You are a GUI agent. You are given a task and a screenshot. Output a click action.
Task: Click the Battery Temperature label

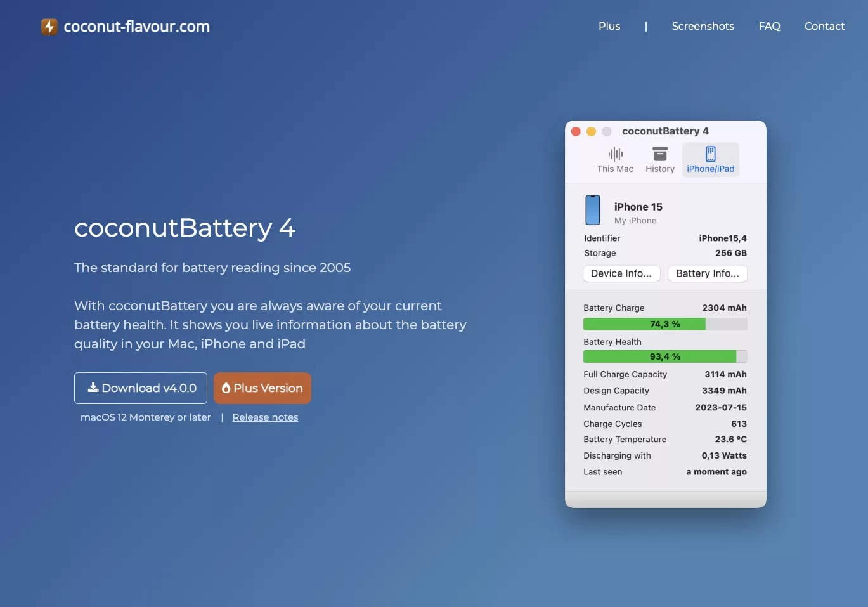pyautogui.click(x=625, y=439)
